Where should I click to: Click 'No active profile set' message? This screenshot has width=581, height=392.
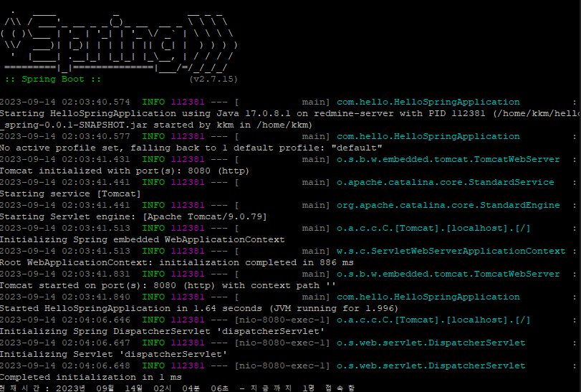[x=61, y=148]
